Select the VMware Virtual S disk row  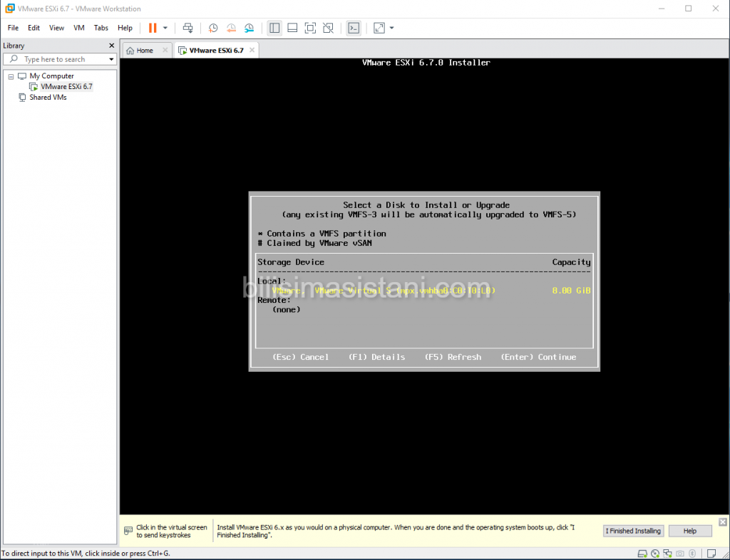pos(423,291)
